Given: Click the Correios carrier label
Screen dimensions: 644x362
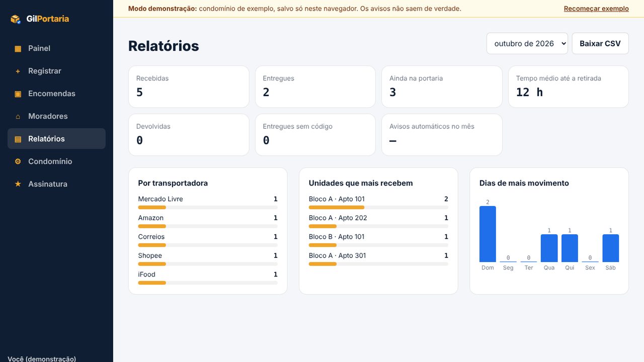Looking at the screenshot, I should click(x=151, y=237).
